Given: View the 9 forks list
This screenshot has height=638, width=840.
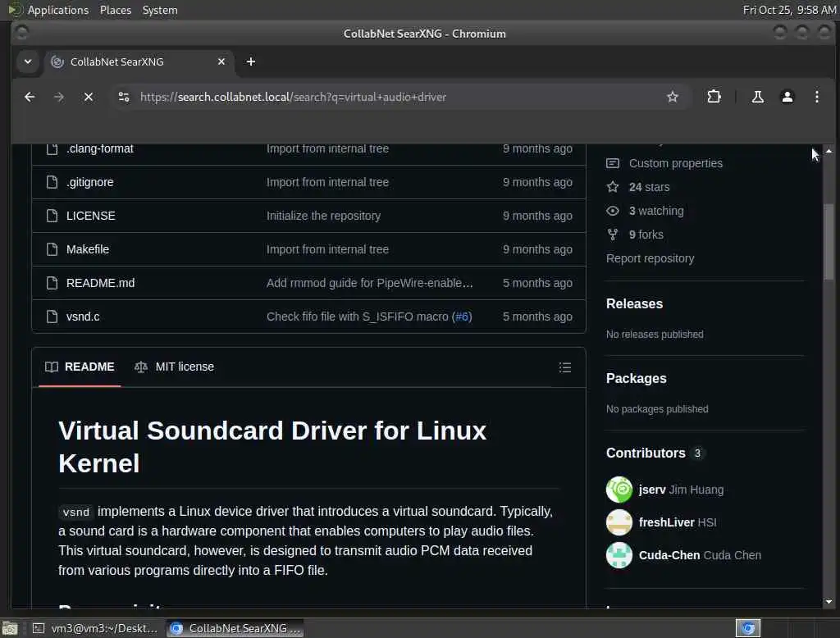Looking at the screenshot, I should (x=646, y=235).
